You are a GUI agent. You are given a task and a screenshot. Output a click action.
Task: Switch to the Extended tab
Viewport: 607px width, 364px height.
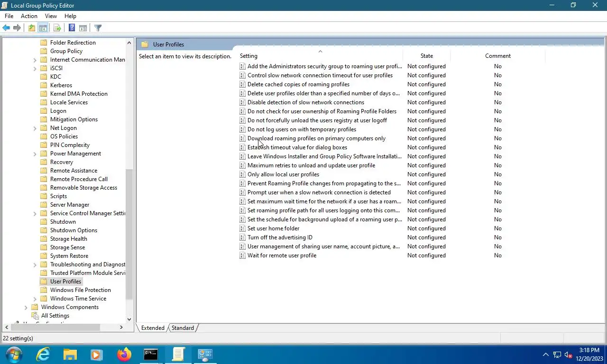tap(153, 328)
